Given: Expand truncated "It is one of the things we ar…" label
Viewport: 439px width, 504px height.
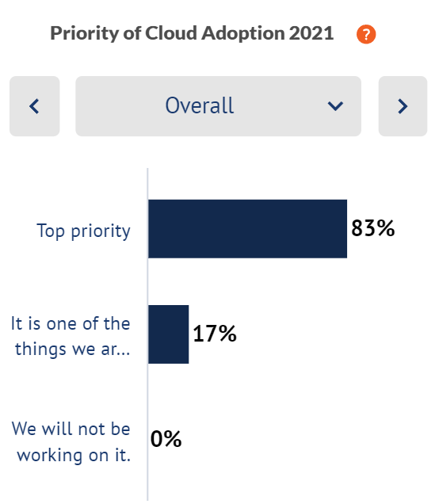Looking at the screenshot, I should [71, 336].
